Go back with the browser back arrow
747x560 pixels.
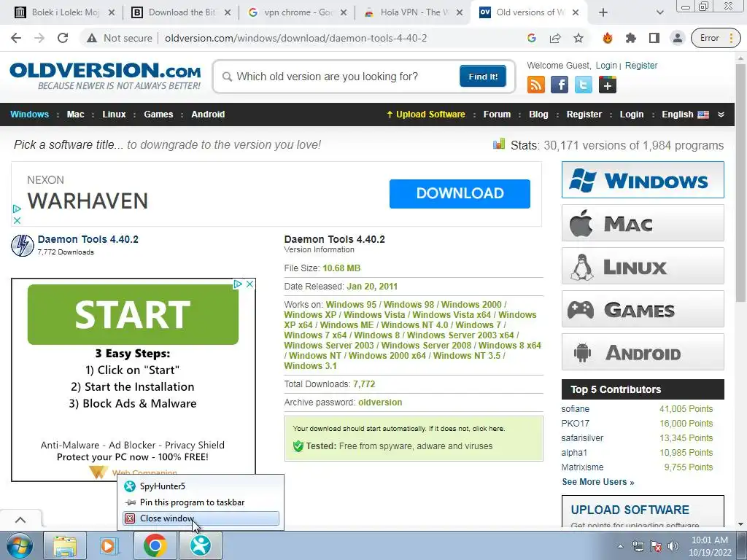pyautogui.click(x=16, y=38)
